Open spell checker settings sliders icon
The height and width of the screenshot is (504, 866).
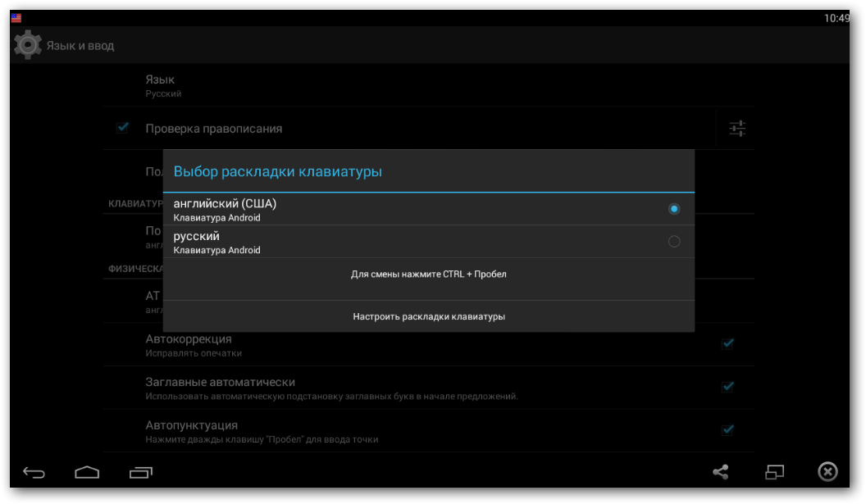pyautogui.click(x=737, y=129)
